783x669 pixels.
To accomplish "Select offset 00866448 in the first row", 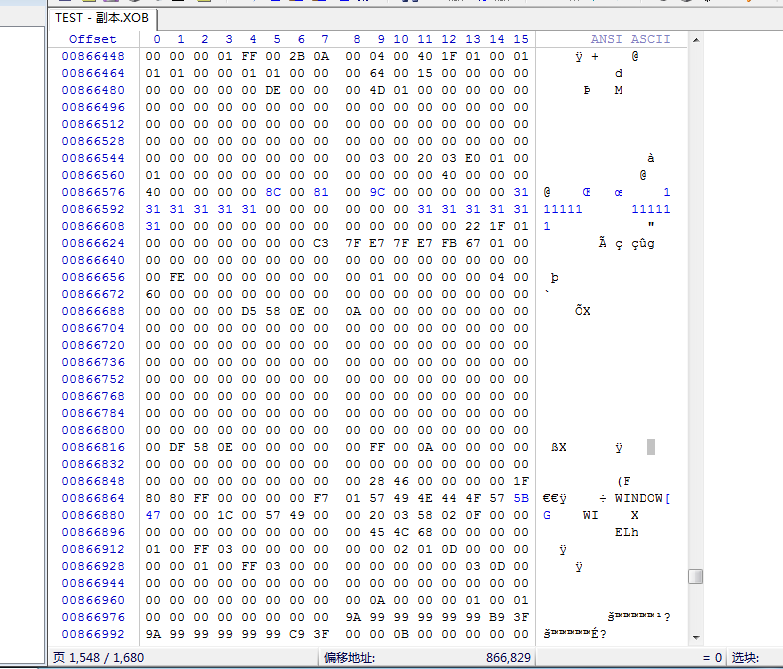I will pos(93,56).
